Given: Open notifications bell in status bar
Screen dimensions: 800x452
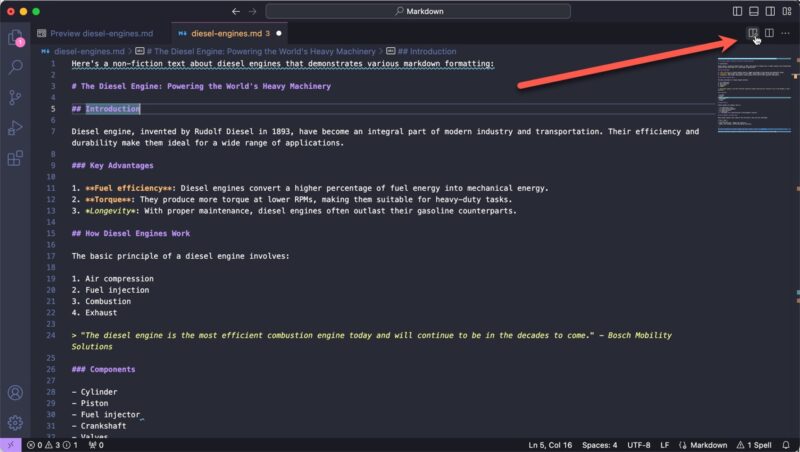Looking at the screenshot, I should (786, 445).
